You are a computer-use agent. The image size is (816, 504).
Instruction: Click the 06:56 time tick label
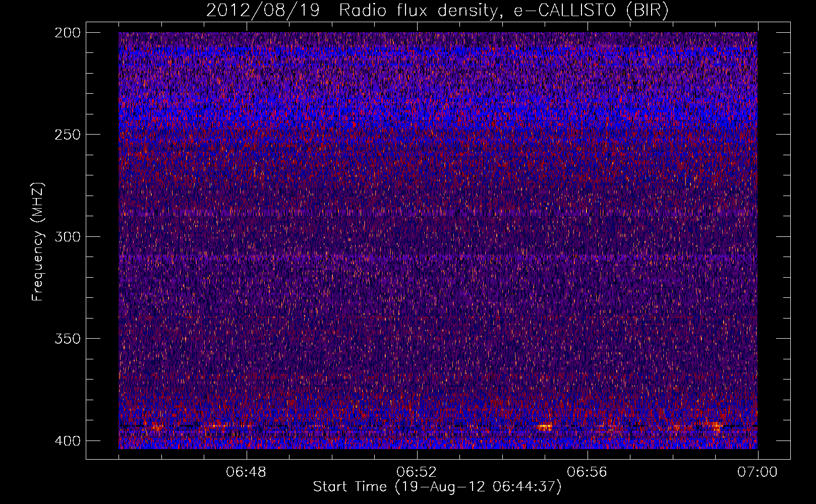(x=587, y=472)
